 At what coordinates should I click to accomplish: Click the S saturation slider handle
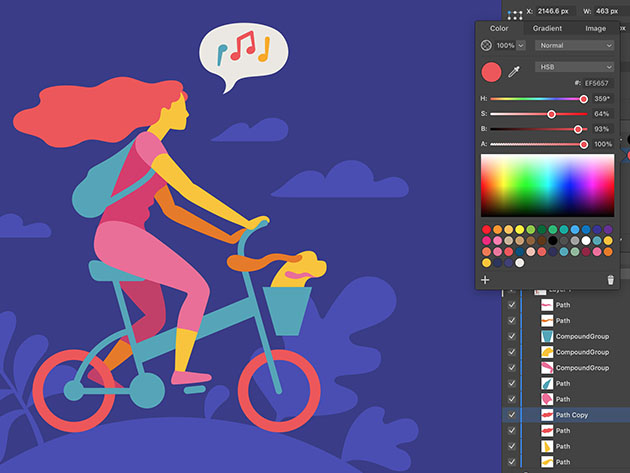pos(551,114)
